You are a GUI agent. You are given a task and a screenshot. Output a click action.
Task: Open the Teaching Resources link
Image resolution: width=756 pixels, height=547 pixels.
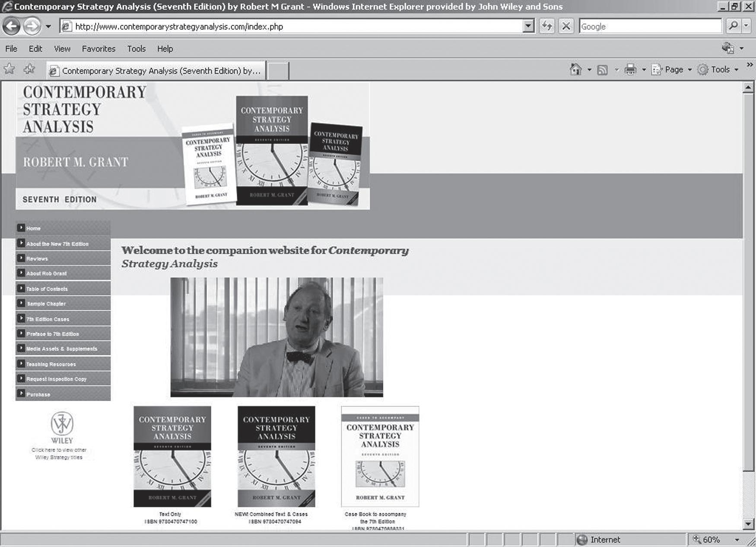click(x=63, y=364)
